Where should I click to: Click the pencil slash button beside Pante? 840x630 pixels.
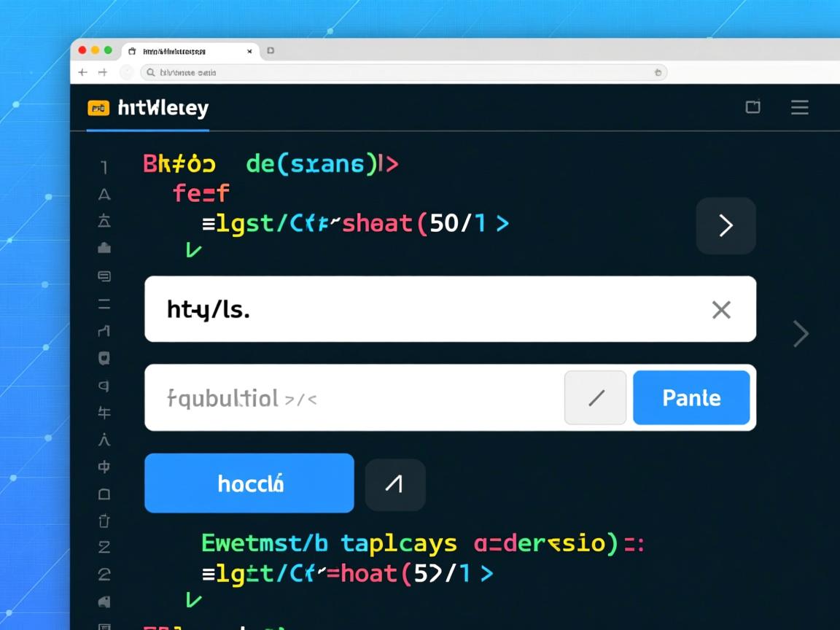point(595,397)
